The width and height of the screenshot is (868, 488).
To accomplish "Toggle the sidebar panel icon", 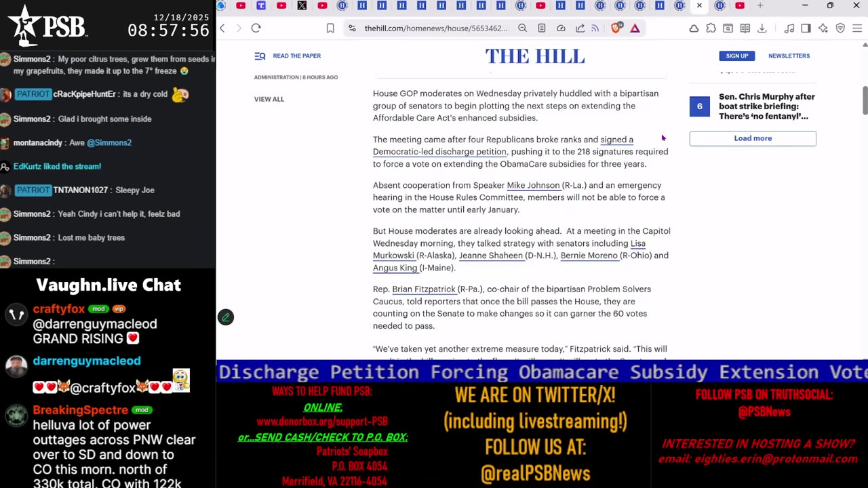I will [x=806, y=28].
